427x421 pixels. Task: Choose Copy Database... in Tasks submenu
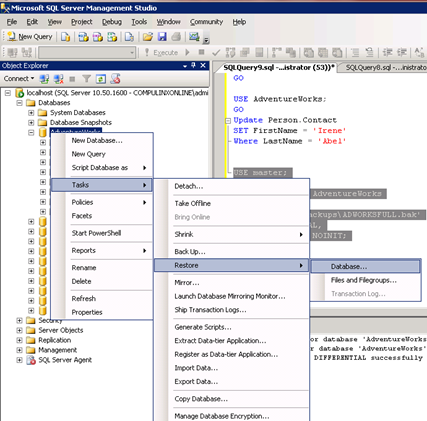(232, 399)
